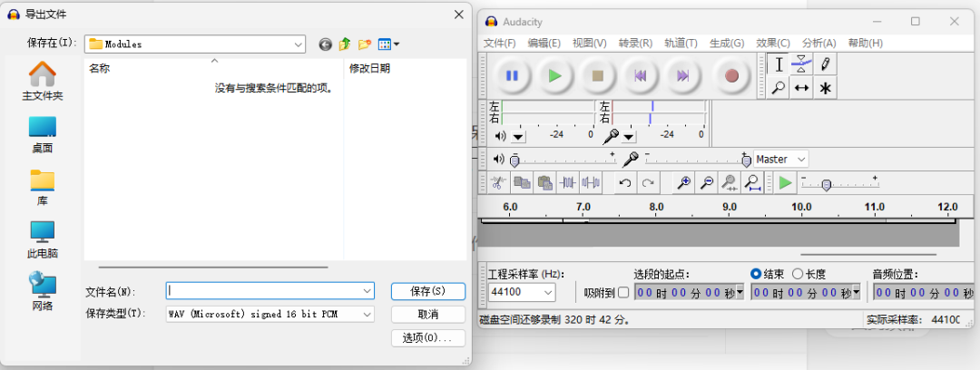
Task: Click the 取消 button
Action: point(428,314)
